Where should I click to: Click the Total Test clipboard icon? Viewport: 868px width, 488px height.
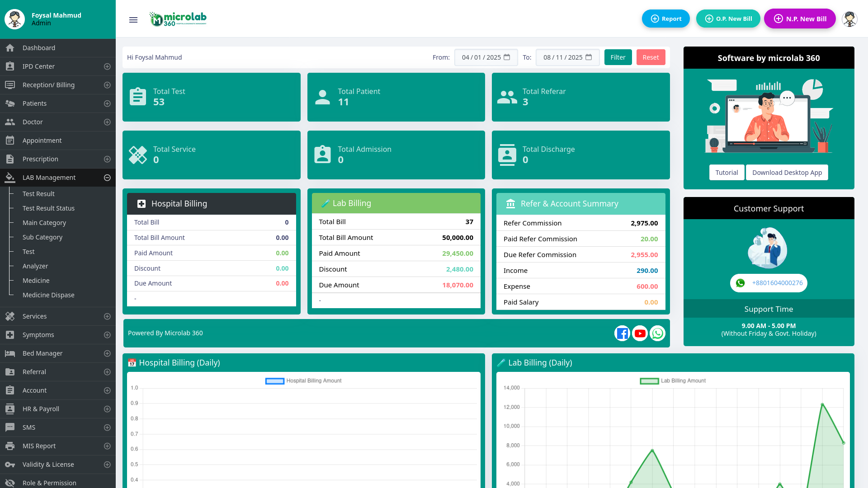pyautogui.click(x=137, y=97)
